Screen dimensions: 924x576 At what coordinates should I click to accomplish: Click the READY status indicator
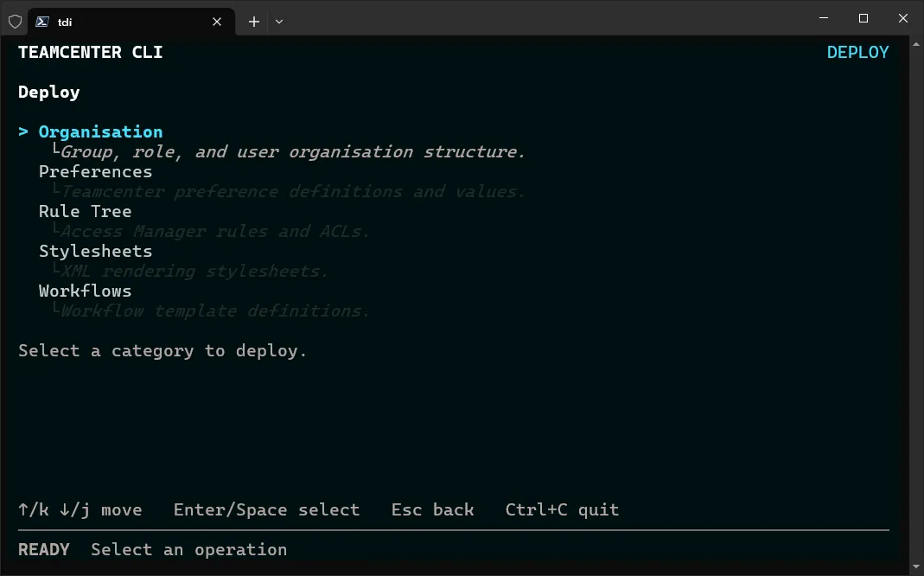[x=44, y=549]
